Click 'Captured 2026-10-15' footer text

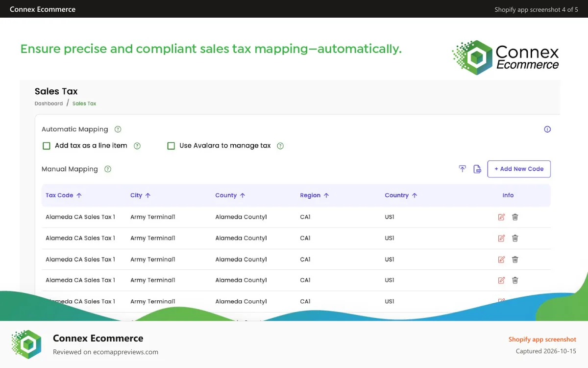[546, 351]
